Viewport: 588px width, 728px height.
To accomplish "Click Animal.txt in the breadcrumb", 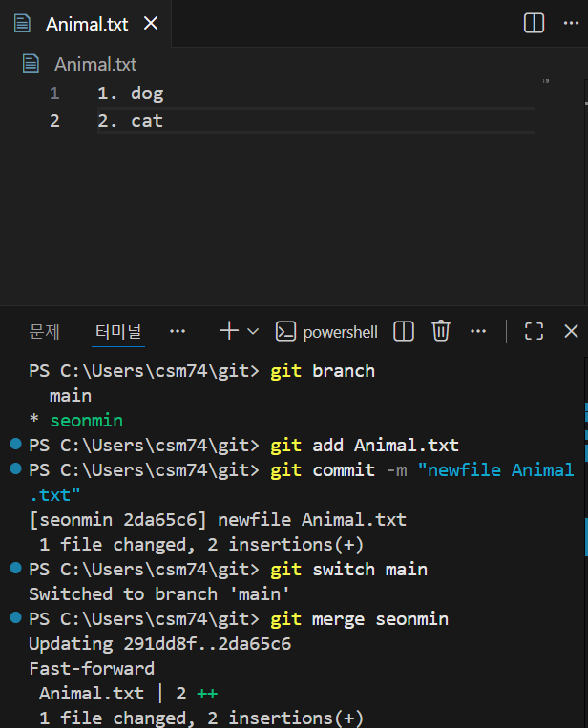I will point(95,64).
